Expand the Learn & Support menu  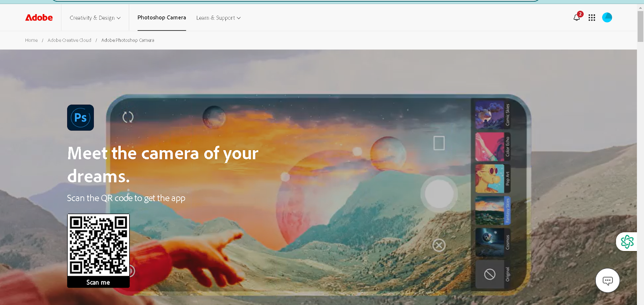click(219, 18)
